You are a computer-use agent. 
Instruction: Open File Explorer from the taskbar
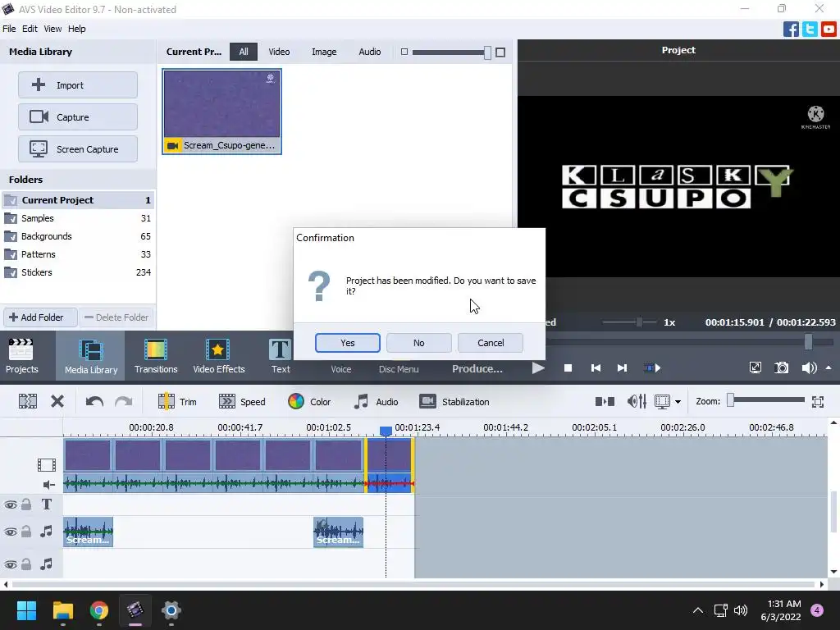point(62,610)
